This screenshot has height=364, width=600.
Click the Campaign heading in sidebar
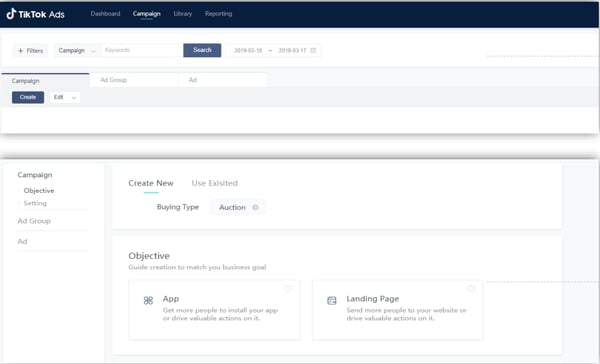[35, 175]
